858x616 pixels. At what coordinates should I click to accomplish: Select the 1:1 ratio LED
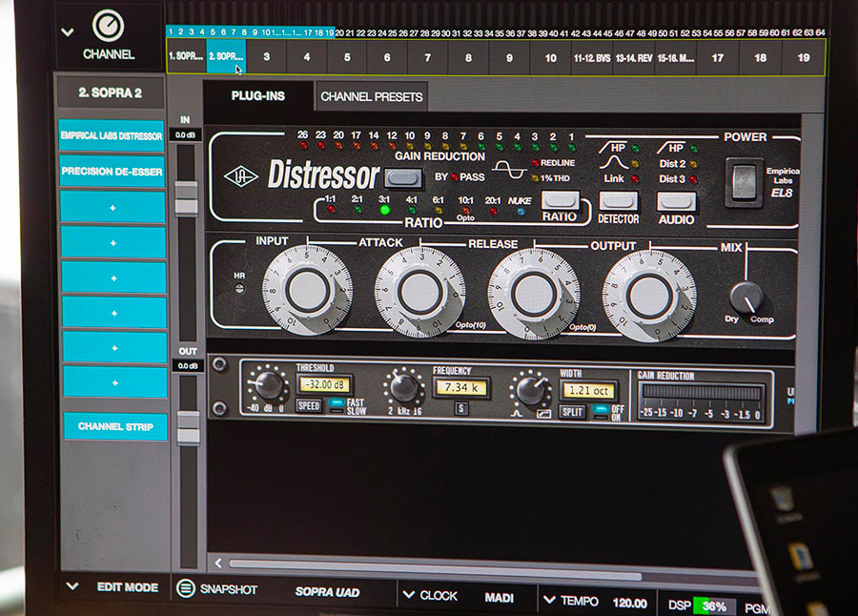[331, 209]
